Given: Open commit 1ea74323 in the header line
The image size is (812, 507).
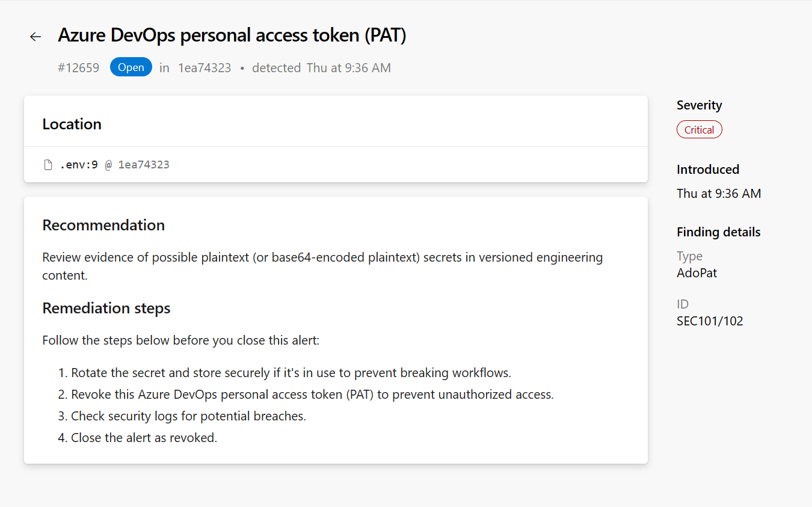Looking at the screenshot, I should coord(205,68).
